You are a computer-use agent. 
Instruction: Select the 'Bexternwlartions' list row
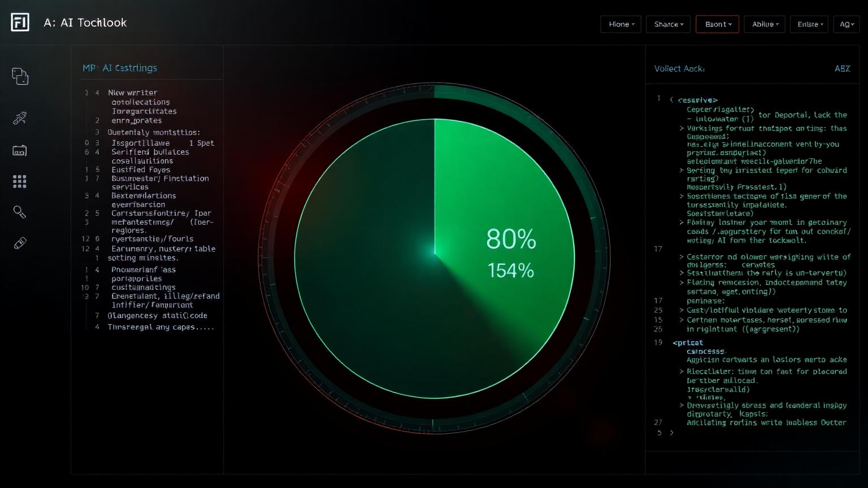click(144, 196)
